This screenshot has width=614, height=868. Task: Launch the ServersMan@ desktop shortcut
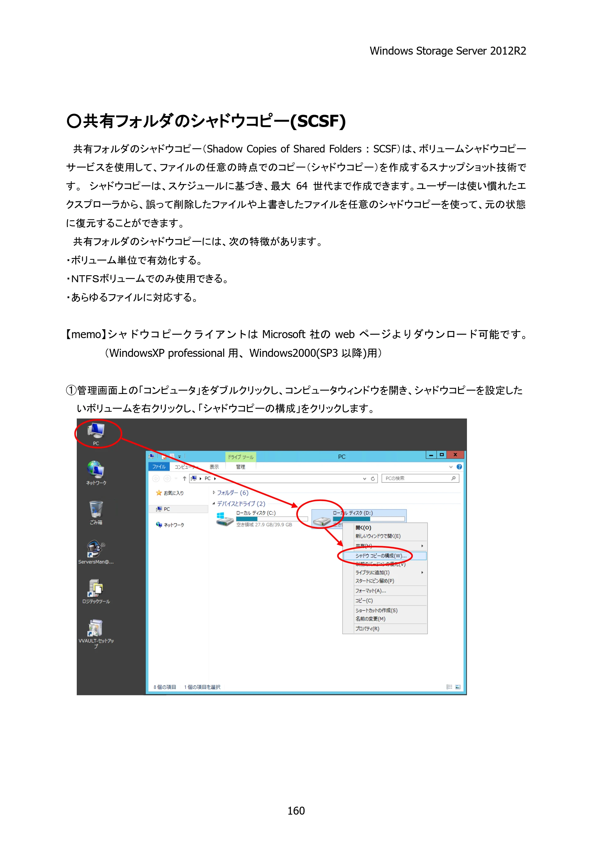pyautogui.click(x=96, y=552)
